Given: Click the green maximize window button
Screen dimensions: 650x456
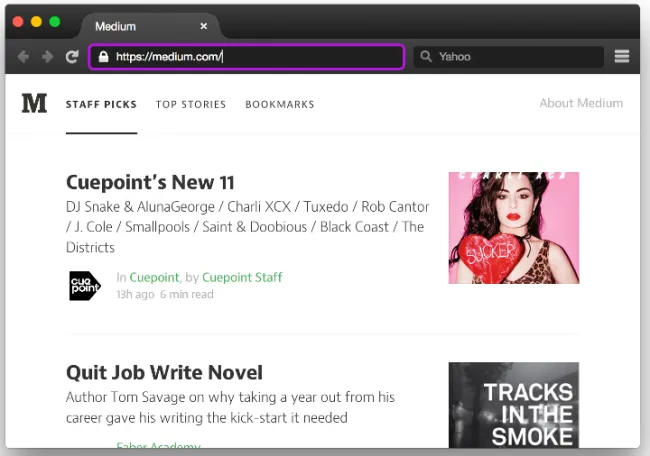Looking at the screenshot, I should point(55,22).
